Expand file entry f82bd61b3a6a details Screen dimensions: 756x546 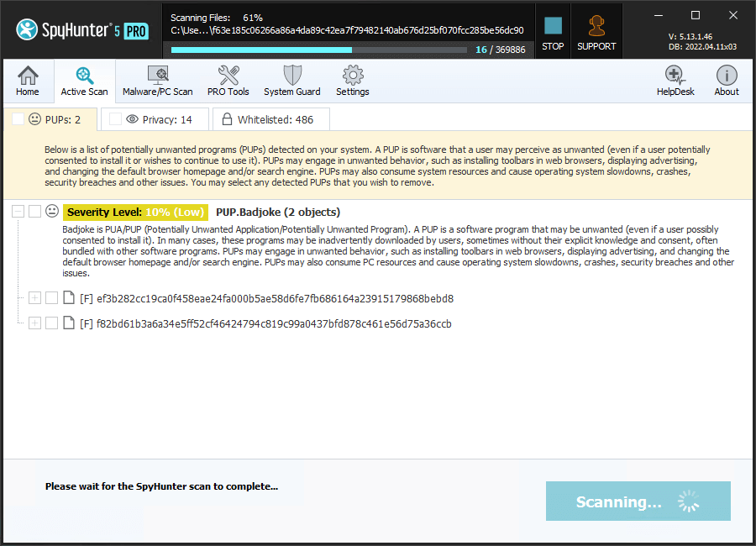point(34,323)
